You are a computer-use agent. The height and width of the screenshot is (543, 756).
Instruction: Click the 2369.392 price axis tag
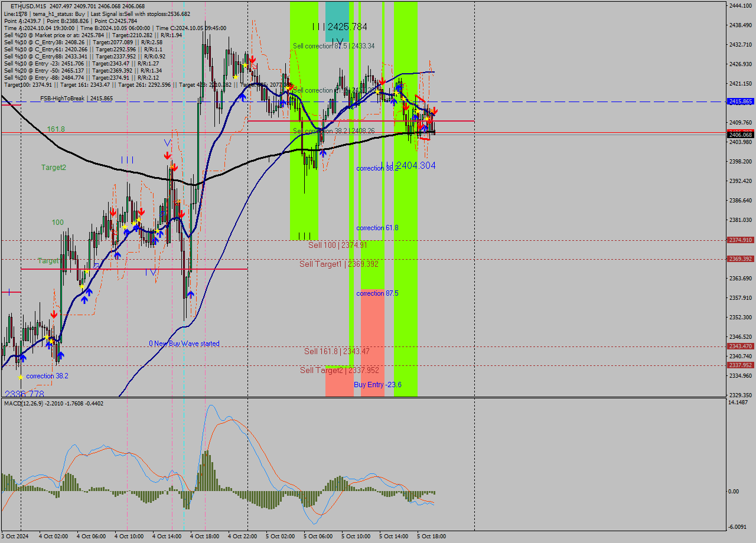(740, 259)
